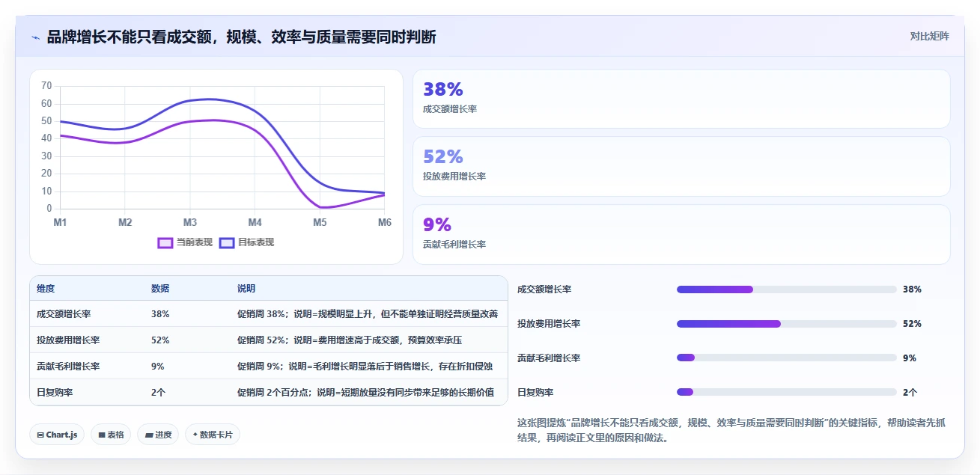Click the 日复购率 label beside its progress bar
Screen dimensions: 980x475
point(535,393)
